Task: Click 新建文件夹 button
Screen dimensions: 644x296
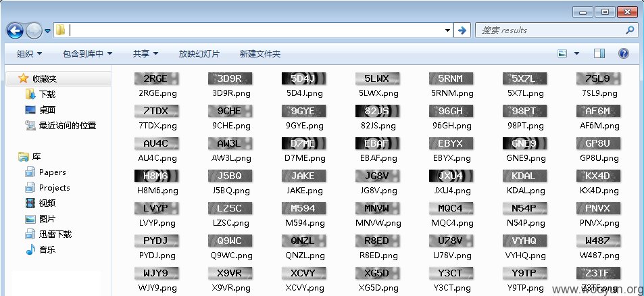Action: (260, 54)
